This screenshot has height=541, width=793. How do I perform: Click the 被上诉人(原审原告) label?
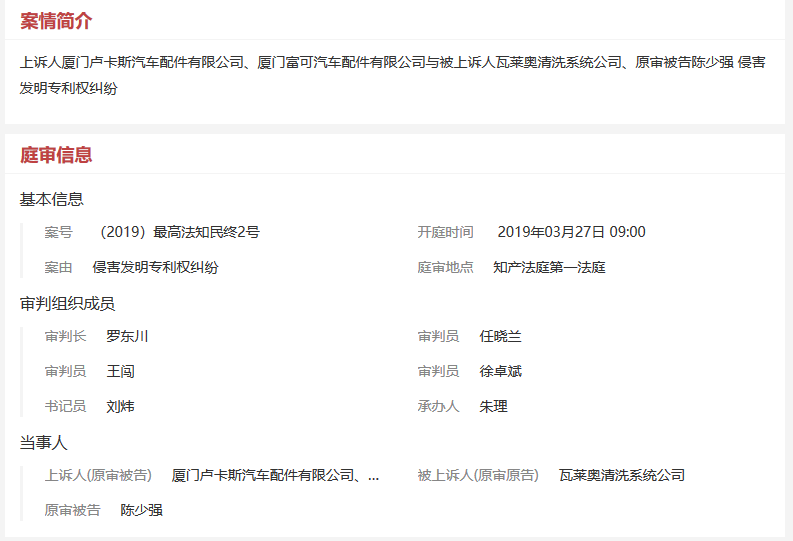(478, 475)
